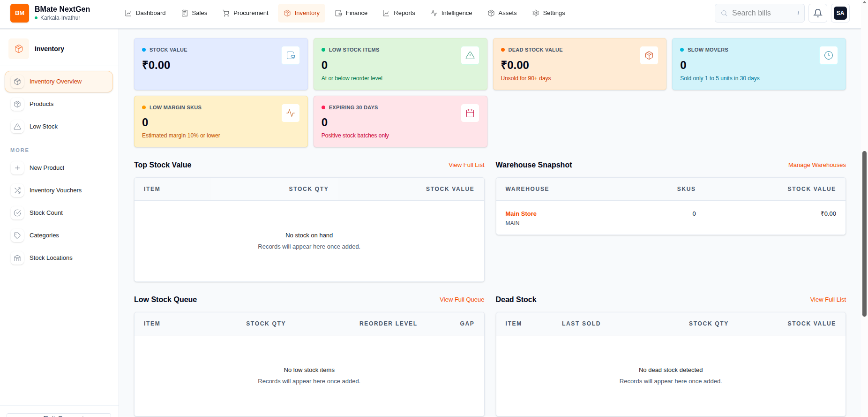The height and width of the screenshot is (417, 868).
Task: Open the Procurement top menu
Action: 246,13
